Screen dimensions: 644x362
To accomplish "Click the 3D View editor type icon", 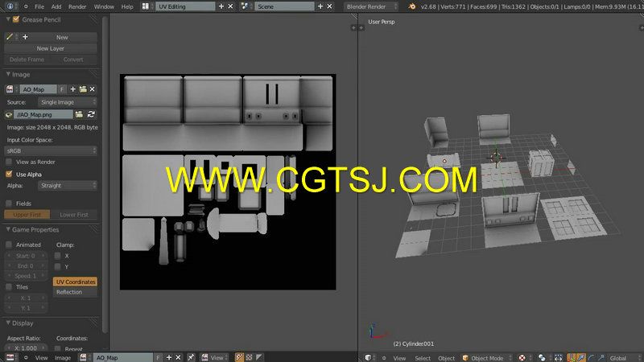I will click(x=369, y=357).
